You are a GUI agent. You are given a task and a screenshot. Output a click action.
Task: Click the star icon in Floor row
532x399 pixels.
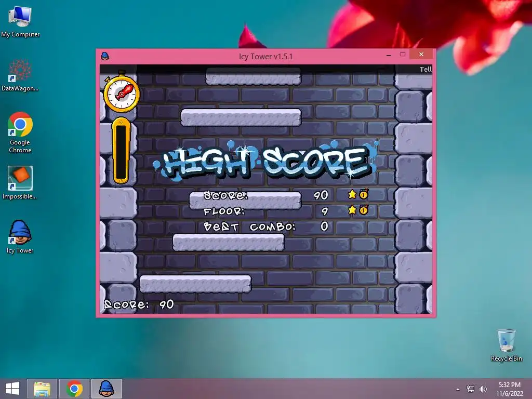pyautogui.click(x=352, y=210)
